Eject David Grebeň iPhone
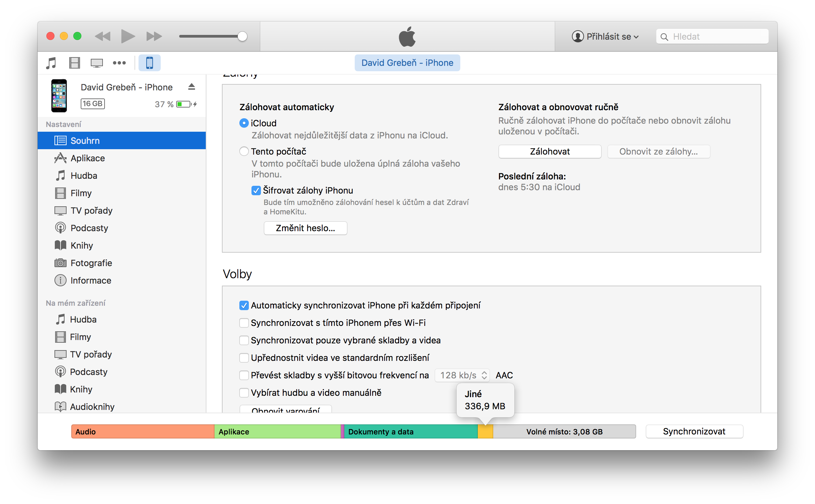Screen dimensions: 815x504 tap(191, 87)
